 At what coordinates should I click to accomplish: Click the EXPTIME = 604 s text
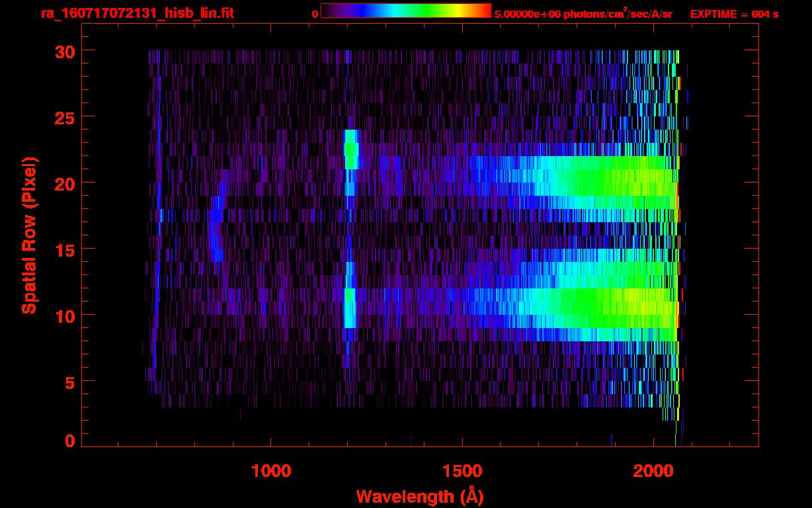(734, 14)
